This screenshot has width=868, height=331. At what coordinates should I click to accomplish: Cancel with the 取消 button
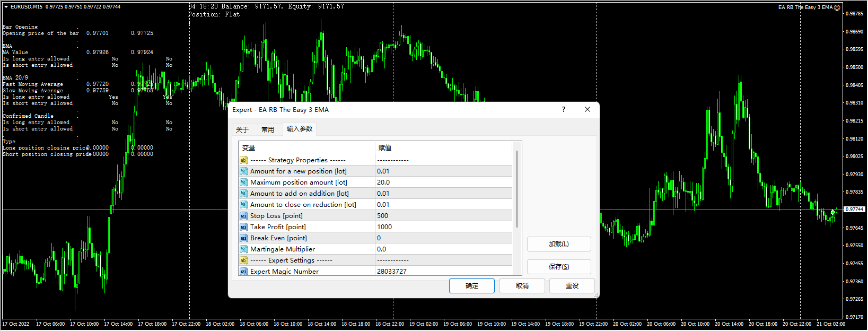coord(522,286)
